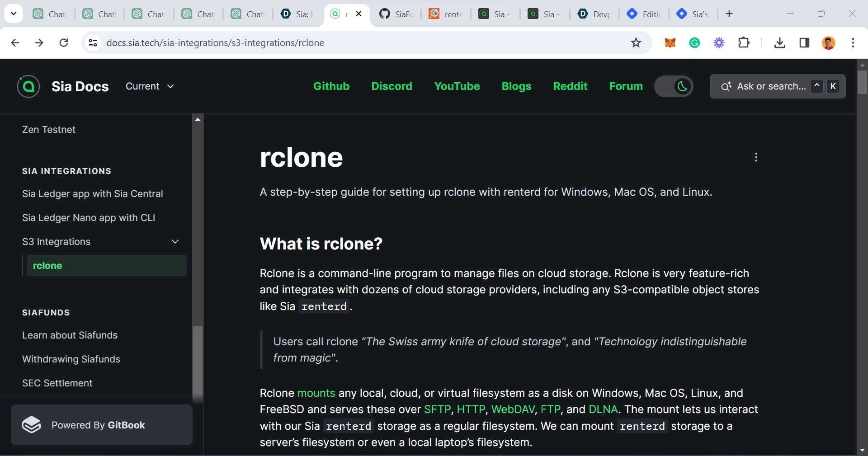Switch to the second Sia - tab
868x456 pixels.
pyautogui.click(x=545, y=14)
